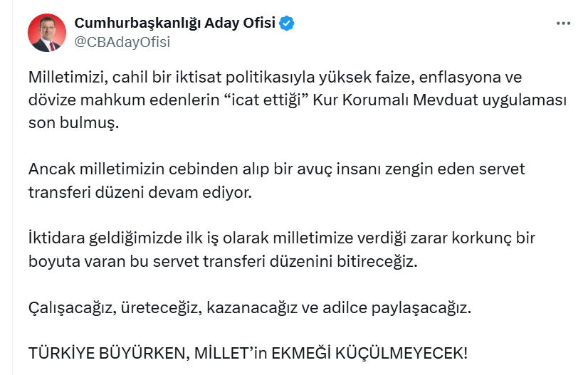Click the blue verified badge
Viewport: 588px width, 375px height.
(x=287, y=23)
